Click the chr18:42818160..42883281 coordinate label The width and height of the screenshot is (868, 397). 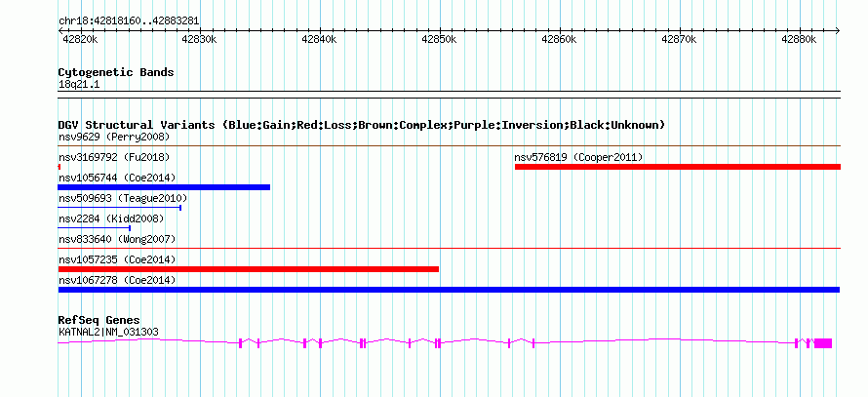pyautogui.click(x=129, y=21)
